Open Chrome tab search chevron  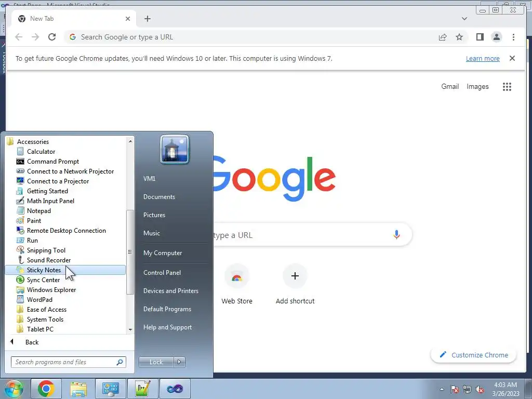pyautogui.click(x=464, y=19)
